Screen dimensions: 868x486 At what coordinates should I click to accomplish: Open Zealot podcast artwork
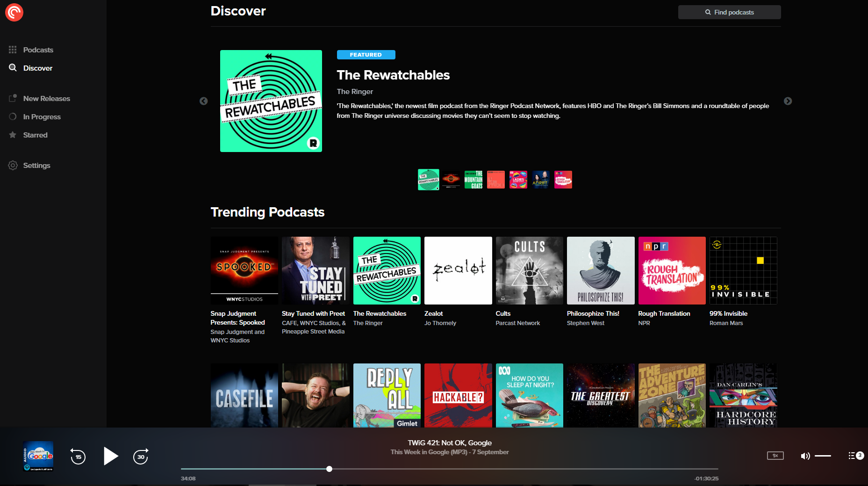[458, 270]
